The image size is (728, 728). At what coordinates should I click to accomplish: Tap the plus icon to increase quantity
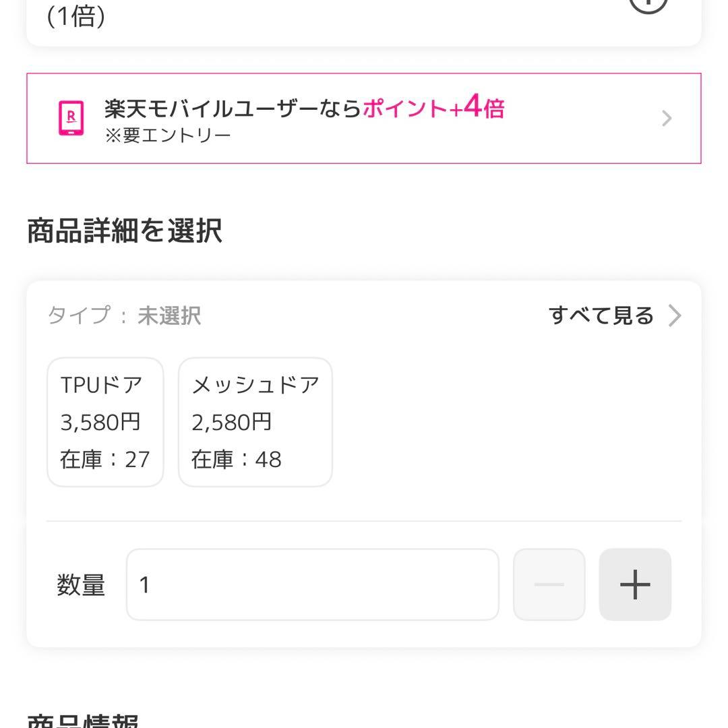(634, 584)
